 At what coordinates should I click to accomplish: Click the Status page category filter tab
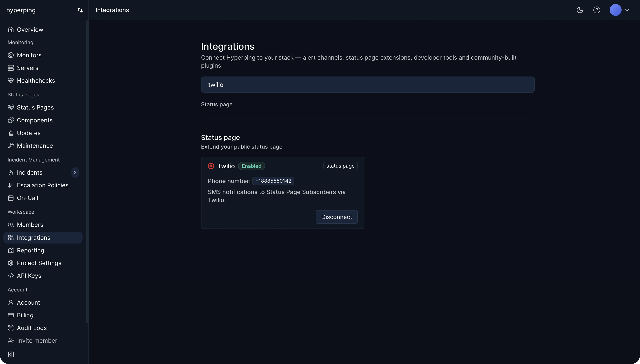pos(217,104)
